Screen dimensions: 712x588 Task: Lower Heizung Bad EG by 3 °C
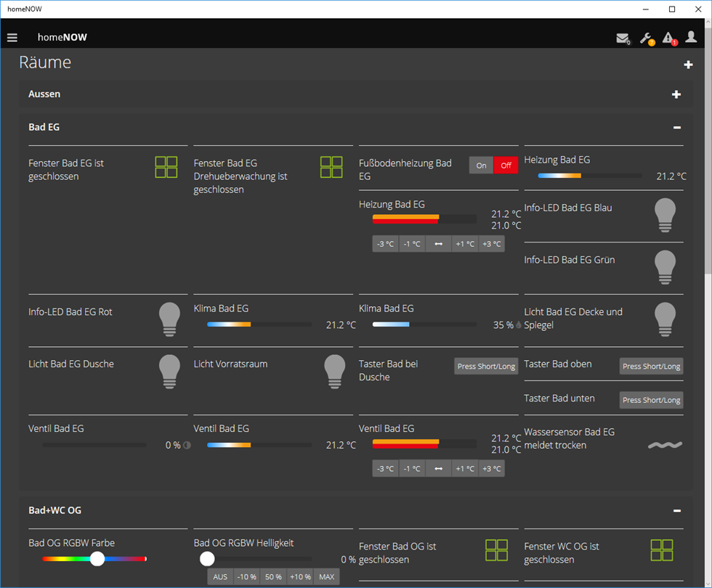(x=386, y=244)
